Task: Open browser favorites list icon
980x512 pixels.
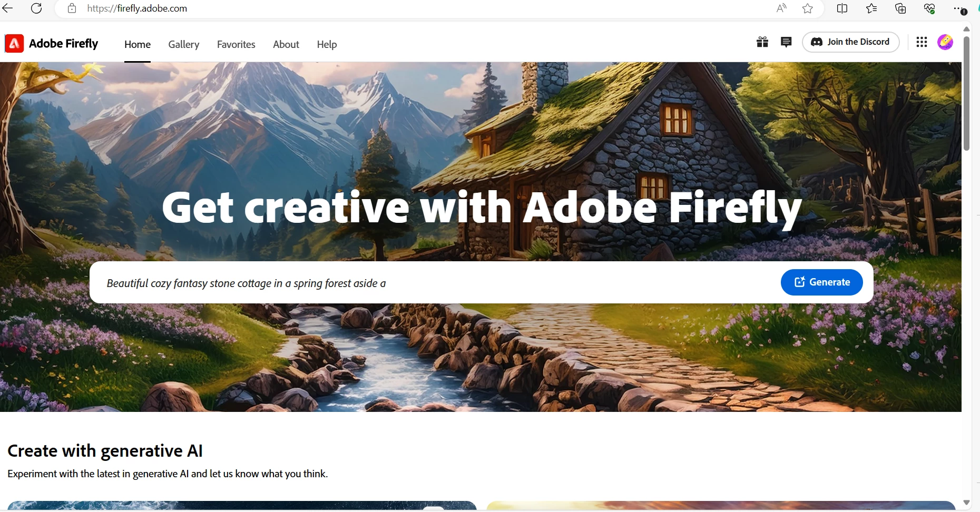Action: click(871, 8)
